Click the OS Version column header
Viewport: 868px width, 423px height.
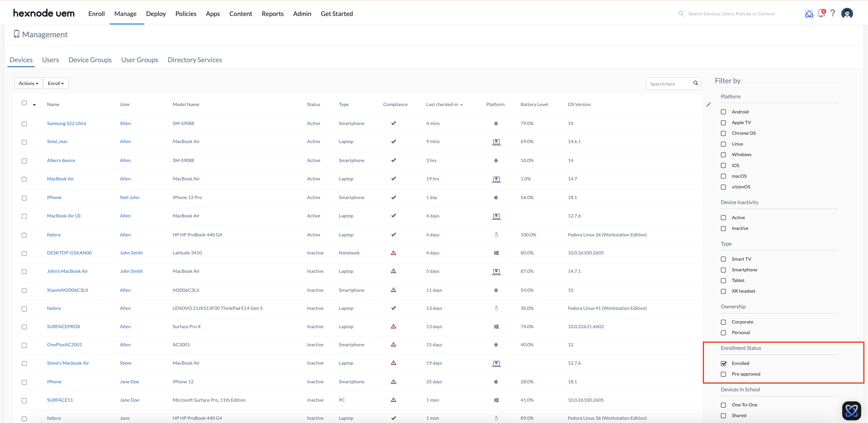tap(579, 105)
